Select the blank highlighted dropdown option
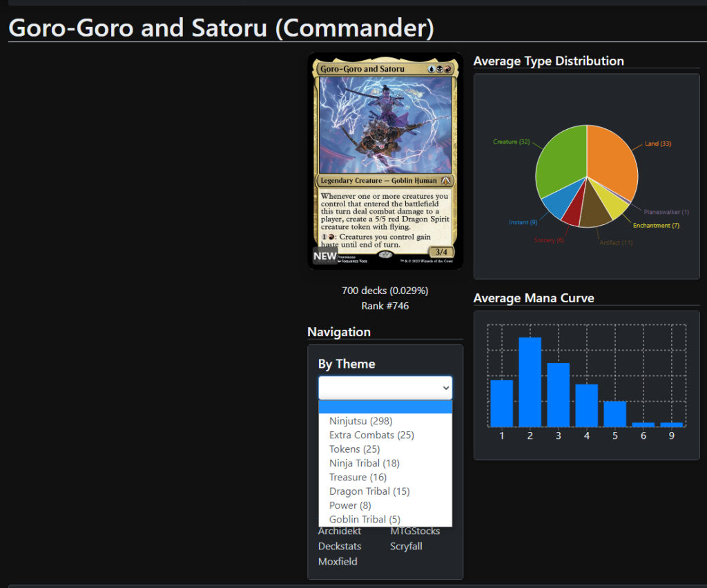The image size is (707, 588). pyautogui.click(x=385, y=407)
